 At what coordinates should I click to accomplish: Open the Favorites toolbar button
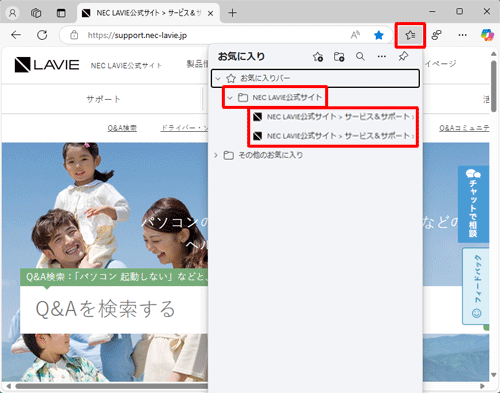point(410,35)
